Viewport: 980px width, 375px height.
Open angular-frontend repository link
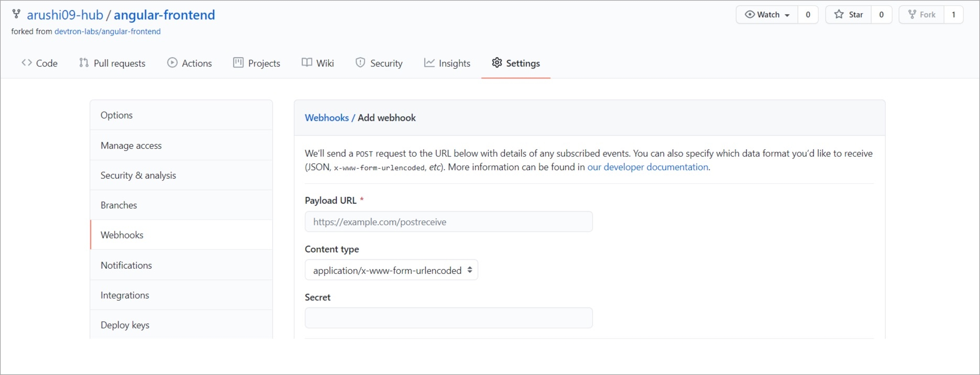164,15
